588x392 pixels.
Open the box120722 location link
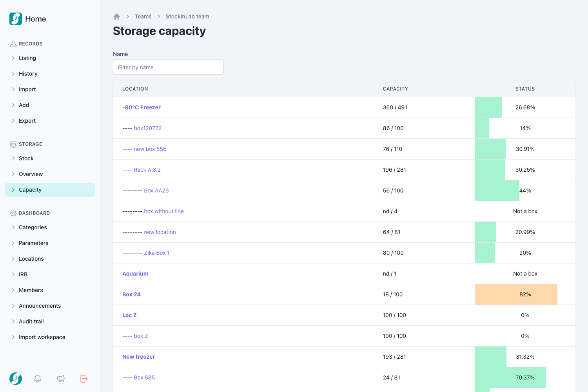pyautogui.click(x=148, y=128)
